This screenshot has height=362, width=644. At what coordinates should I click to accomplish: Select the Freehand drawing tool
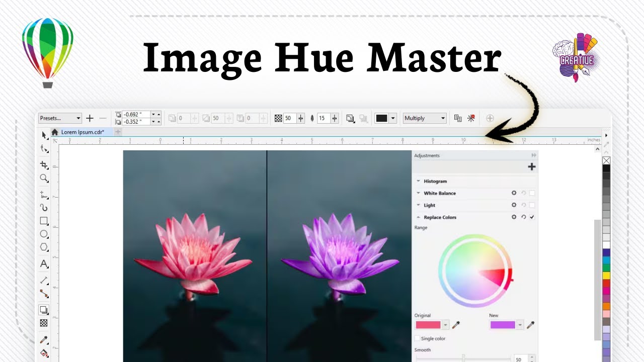[44, 195]
